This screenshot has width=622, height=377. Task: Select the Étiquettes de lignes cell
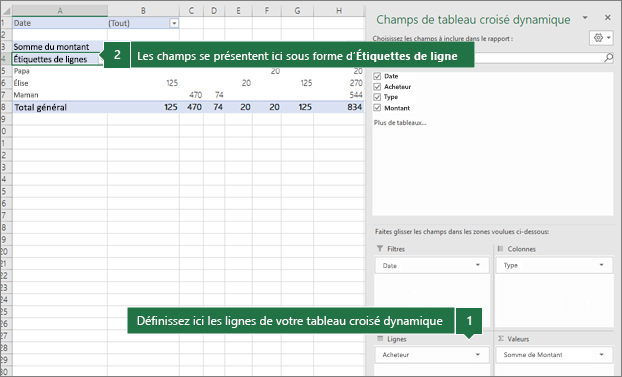pyautogui.click(x=58, y=59)
